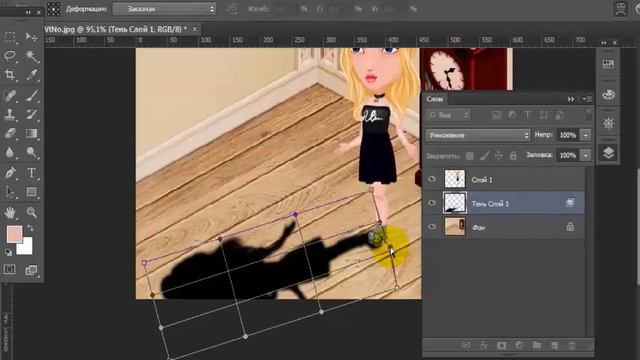640x360 pixels.
Task: Toggle lock all padlock icon
Action: (x=513, y=156)
